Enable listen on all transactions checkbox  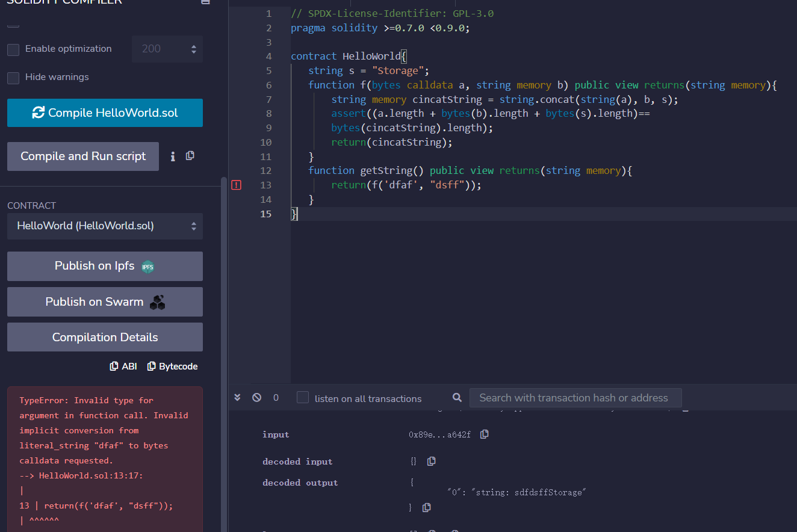(303, 398)
